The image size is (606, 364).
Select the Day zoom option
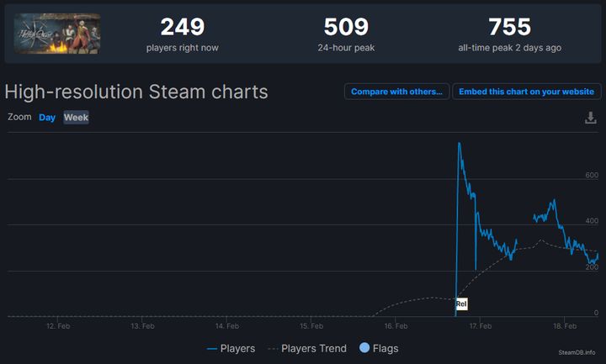click(x=47, y=118)
